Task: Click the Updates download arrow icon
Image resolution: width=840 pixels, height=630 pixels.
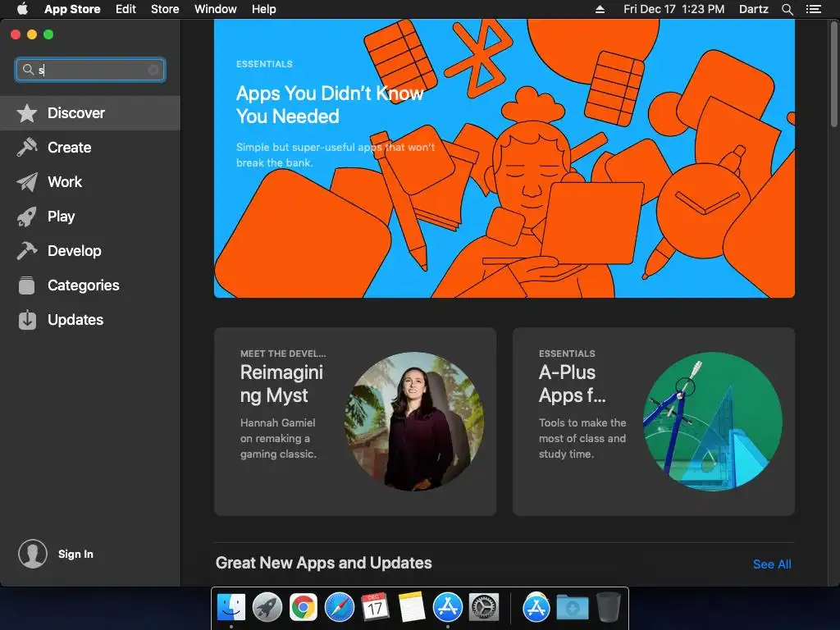Action: [x=27, y=320]
